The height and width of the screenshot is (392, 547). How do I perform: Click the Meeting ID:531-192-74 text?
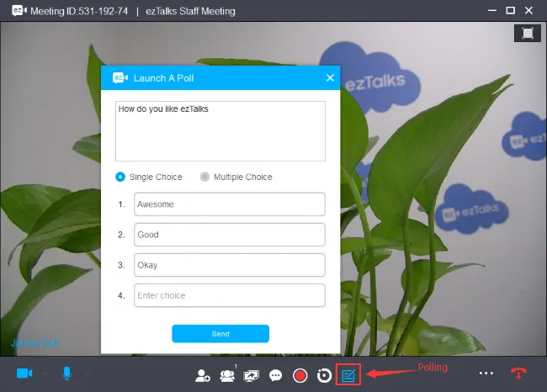point(79,11)
